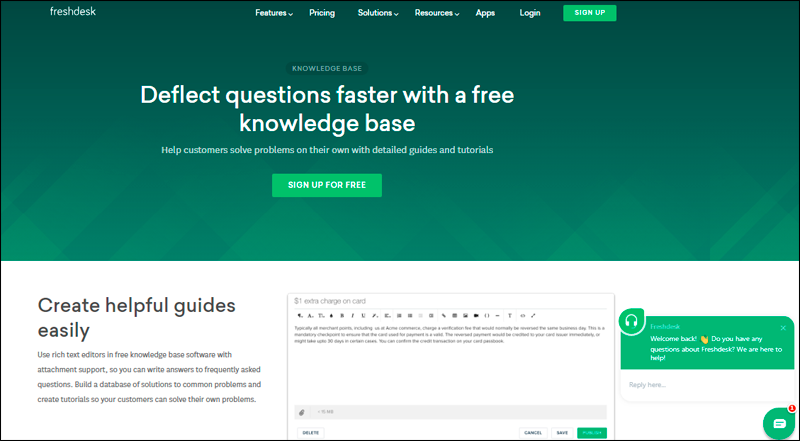Open font size icon in editor toolbar

321,315
